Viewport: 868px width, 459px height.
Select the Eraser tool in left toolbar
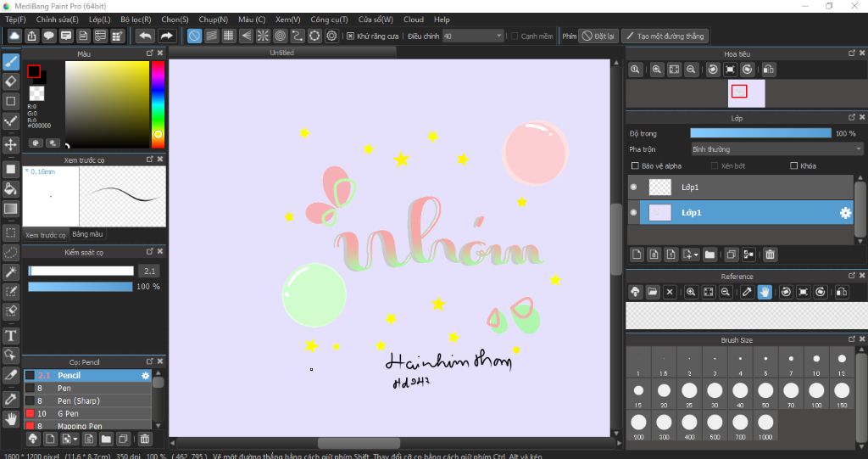(x=11, y=81)
